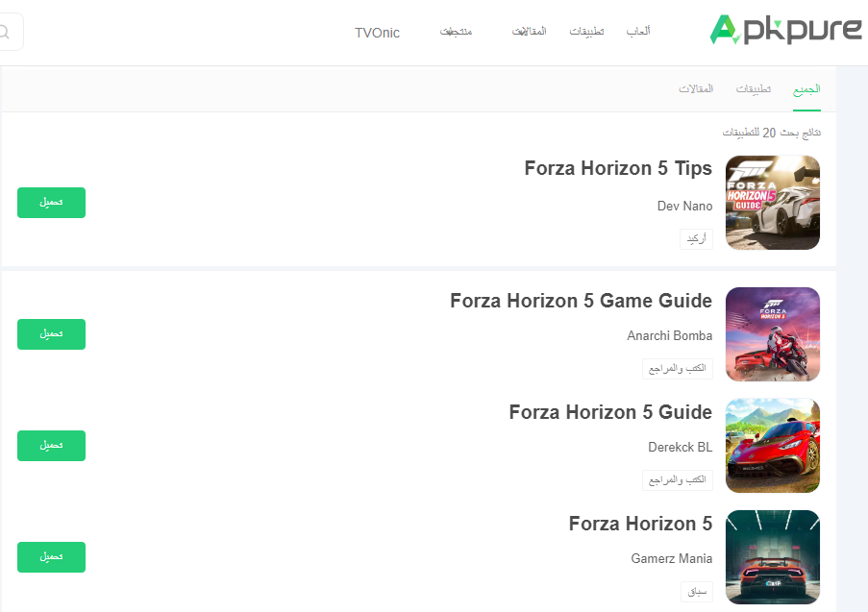Click the 20 search results count text
The width and height of the screenshot is (868, 612).
tap(772, 133)
